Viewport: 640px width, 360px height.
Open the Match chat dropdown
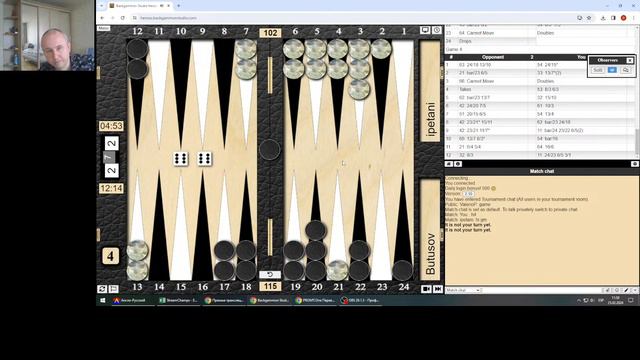463,290
